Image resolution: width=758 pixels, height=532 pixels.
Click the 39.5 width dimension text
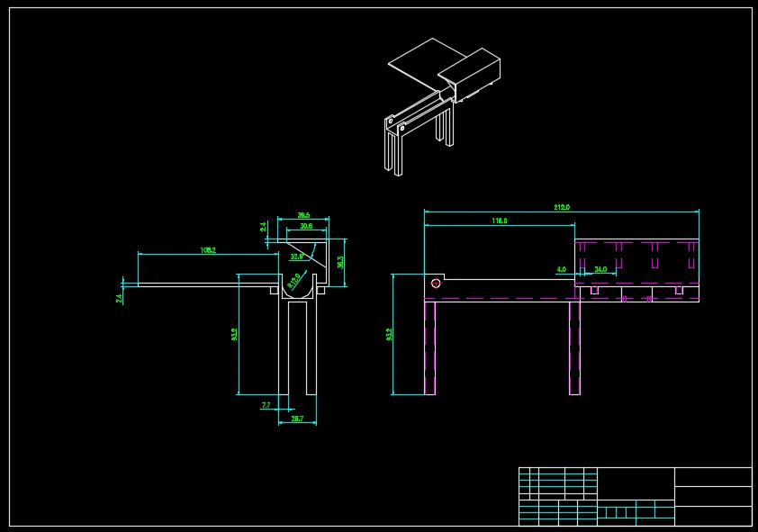point(303,215)
